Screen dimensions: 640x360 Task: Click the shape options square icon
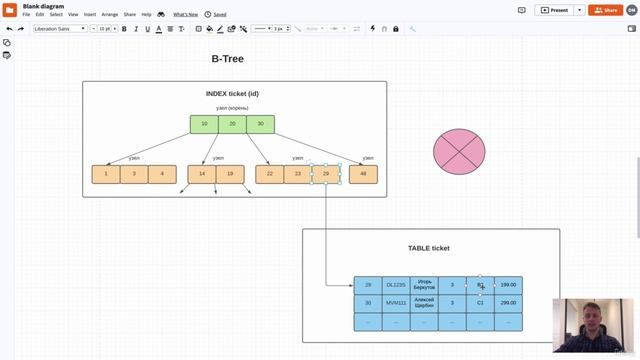coord(199,29)
